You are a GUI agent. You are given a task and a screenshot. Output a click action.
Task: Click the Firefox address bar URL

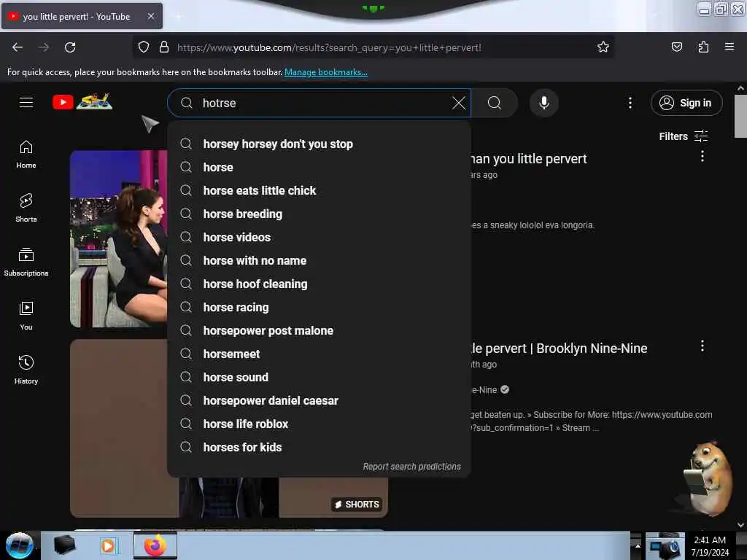[x=329, y=47]
